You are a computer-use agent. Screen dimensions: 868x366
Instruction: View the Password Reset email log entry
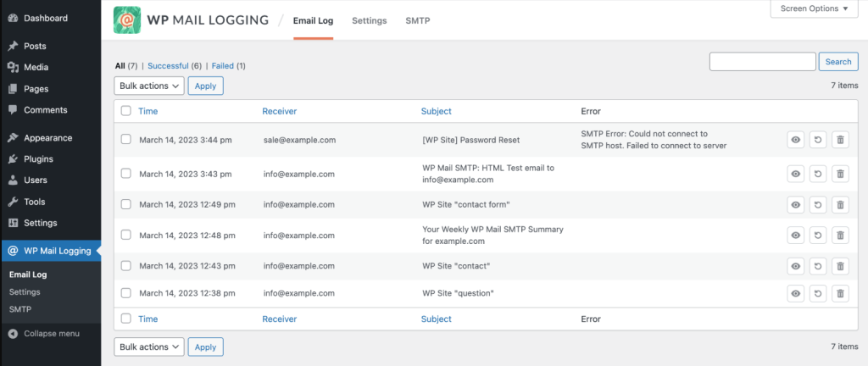pyautogui.click(x=795, y=140)
